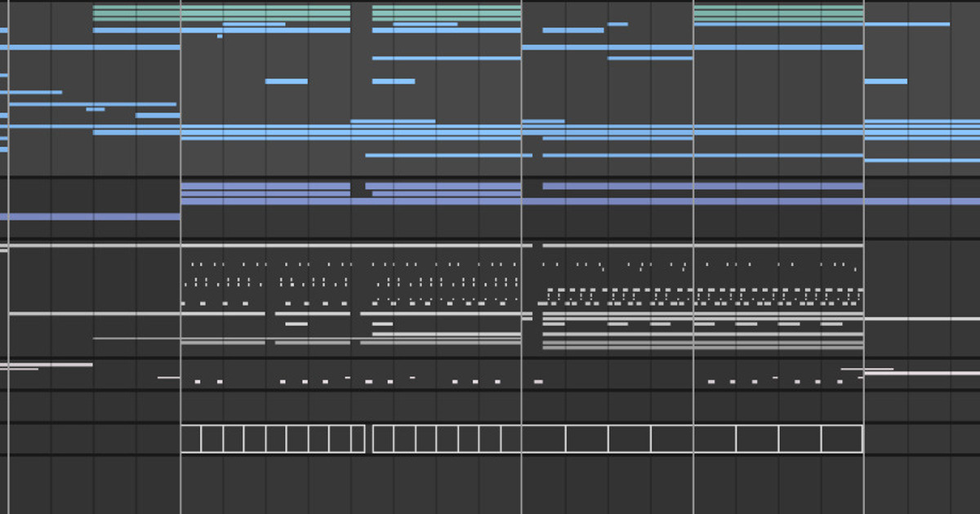Select the leftmost teal clip stack at top
Image resolution: width=980 pixels, height=514 pixels.
tap(221, 12)
